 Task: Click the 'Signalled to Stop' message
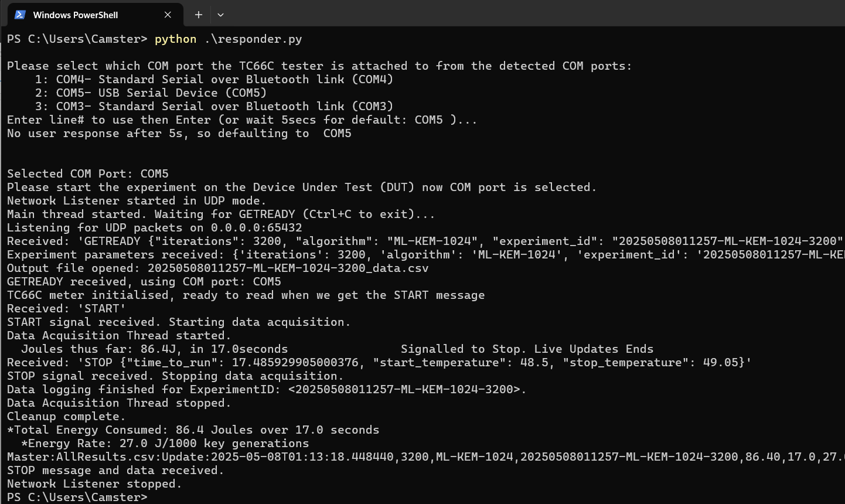coord(527,349)
